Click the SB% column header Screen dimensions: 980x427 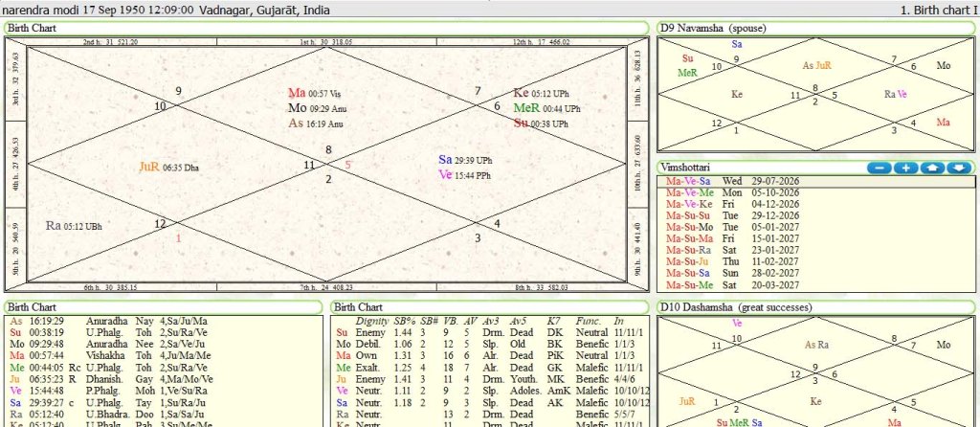(405, 321)
